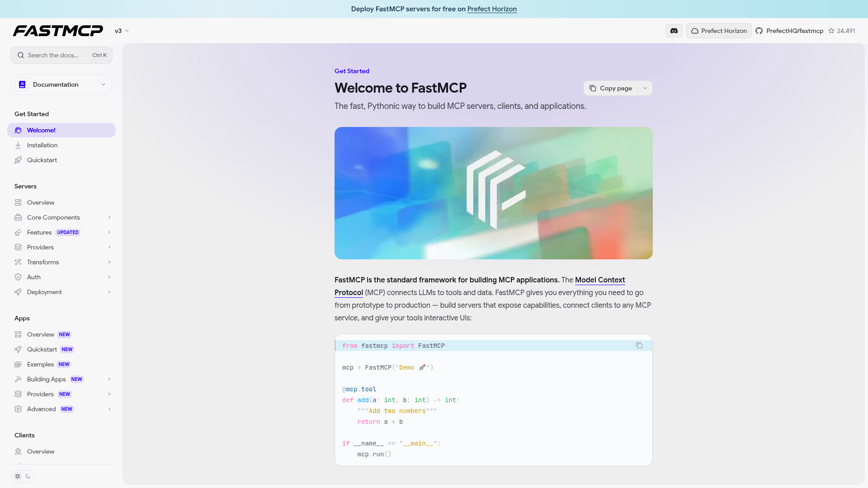Click the FastMCP hero banner image

(x=493, y=193)
